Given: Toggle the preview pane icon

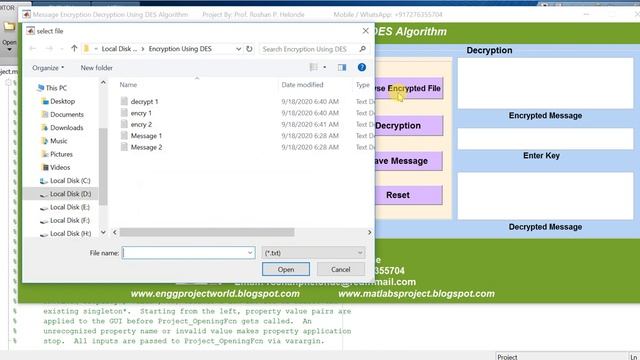Looking at the screenshot, I should pyautogui.click(x=342, y=67).
